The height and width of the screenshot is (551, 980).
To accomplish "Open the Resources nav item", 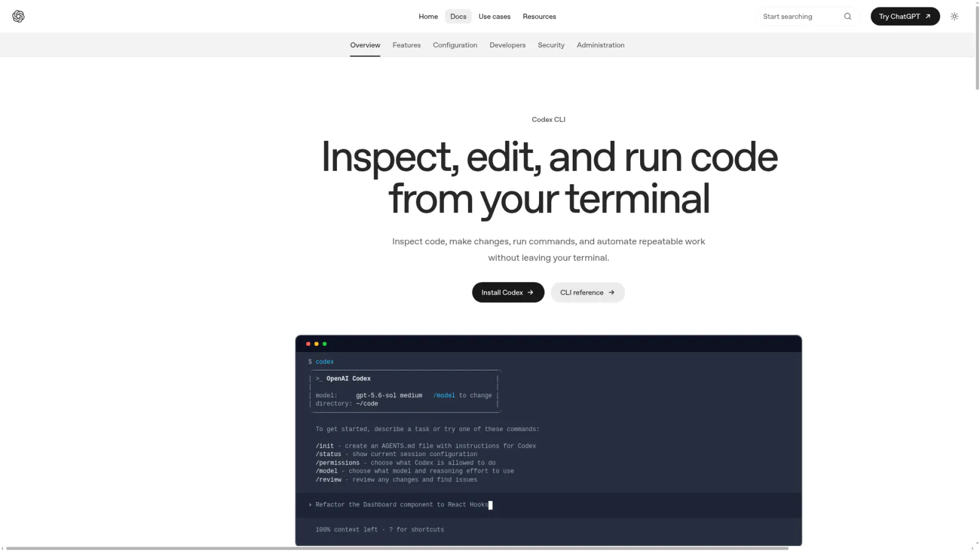I will pos(539,17).
